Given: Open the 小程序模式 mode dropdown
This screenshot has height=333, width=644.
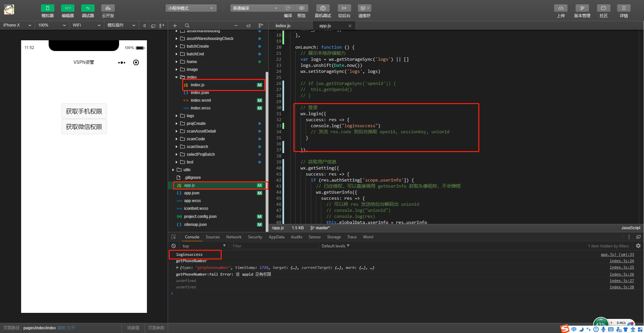Looking at the screenshot, I should click(x=191, y=8).
